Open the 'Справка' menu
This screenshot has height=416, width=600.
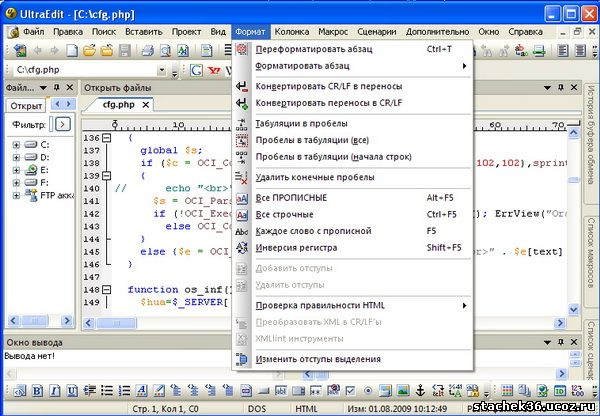pyautogui.click(x=525, y=32)
